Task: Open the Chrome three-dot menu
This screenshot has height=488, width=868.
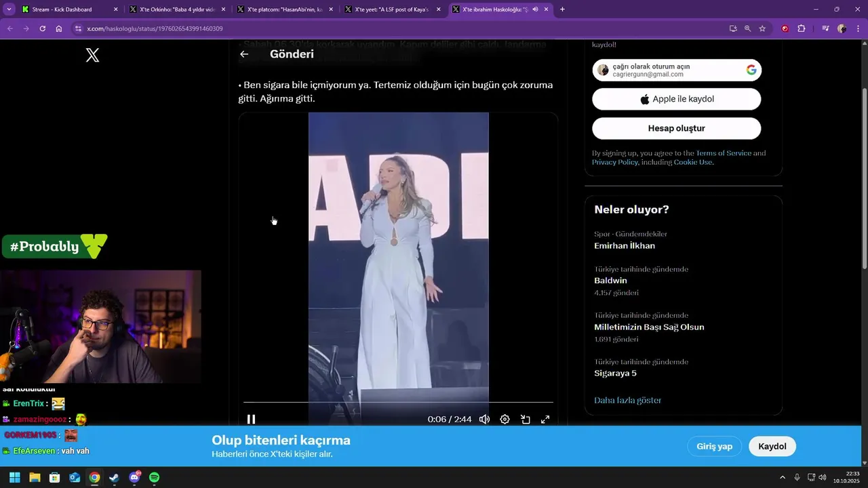Action: (857, 28)
